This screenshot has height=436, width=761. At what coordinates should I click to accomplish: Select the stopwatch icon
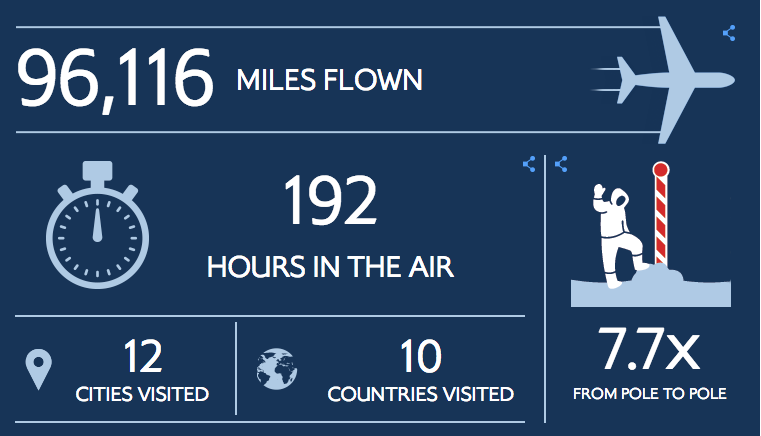pos(97,225)
